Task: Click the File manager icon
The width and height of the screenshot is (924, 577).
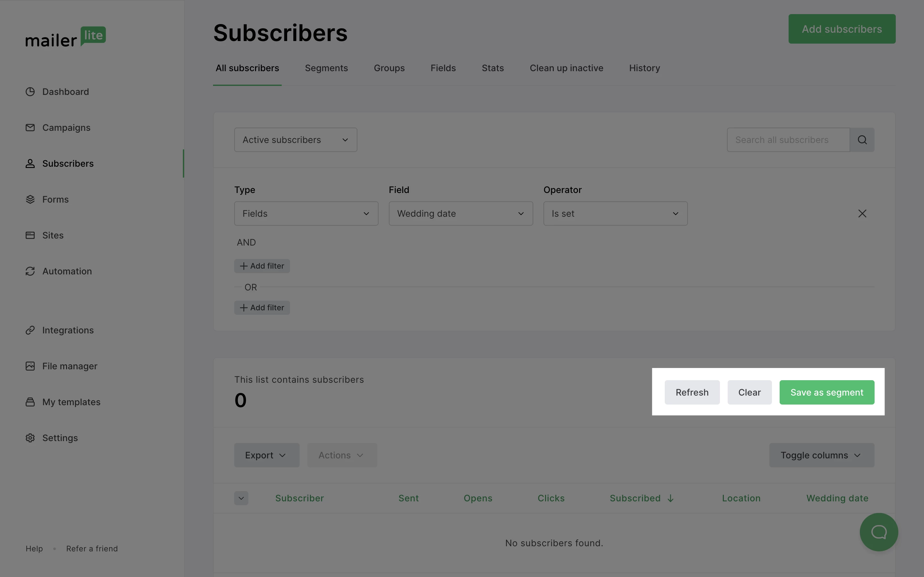Action: (30, 366)
